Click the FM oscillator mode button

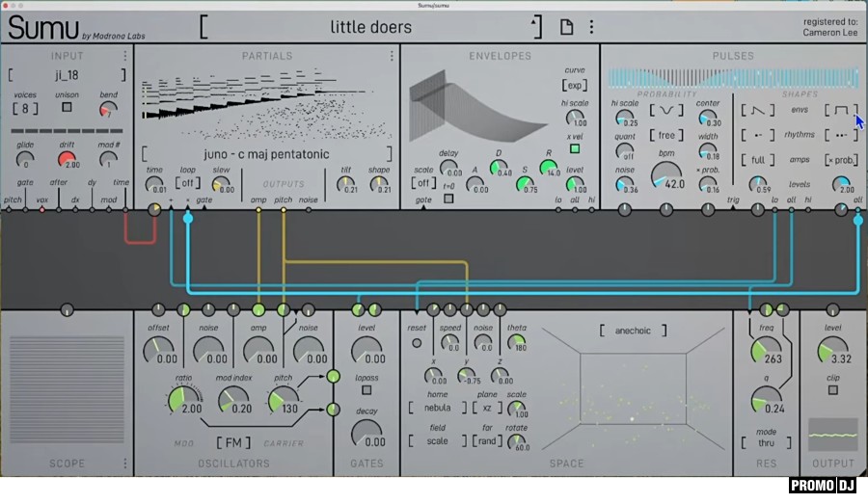233,443
